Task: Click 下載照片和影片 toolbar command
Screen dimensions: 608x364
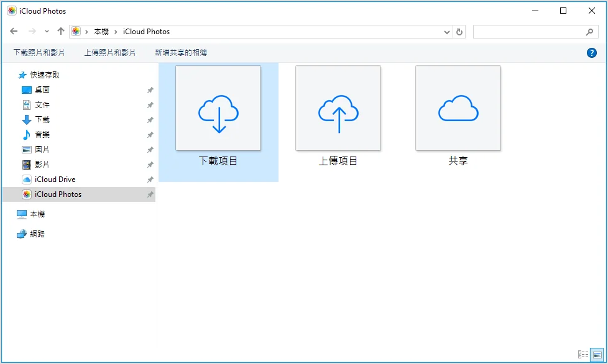Action: (39, 53)
